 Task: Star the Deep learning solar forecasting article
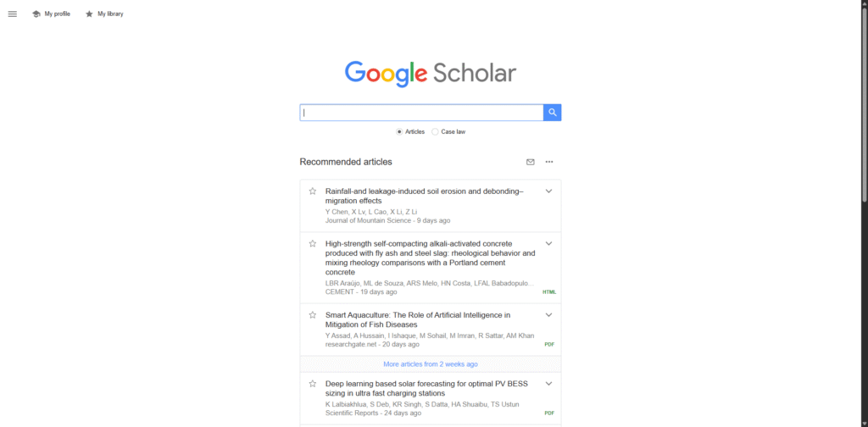[x=312, y=384]
